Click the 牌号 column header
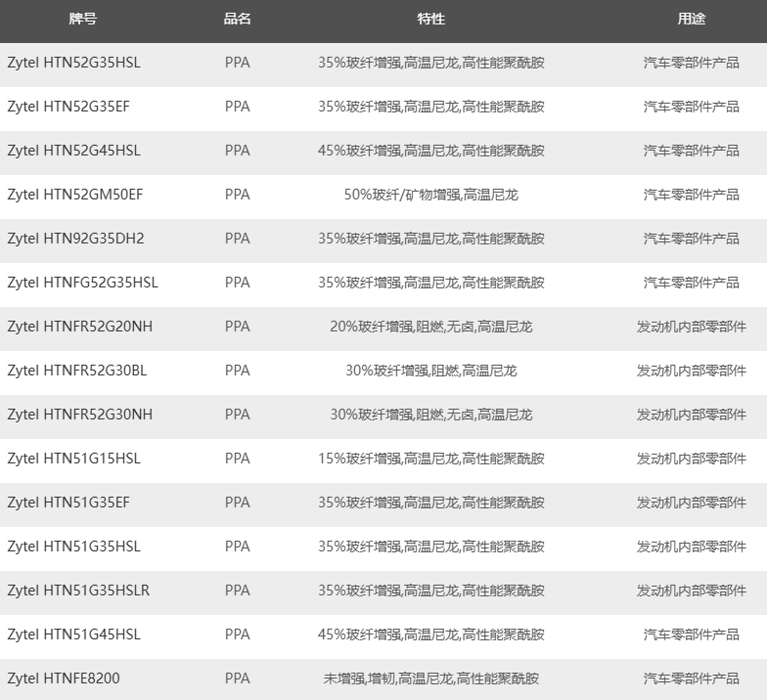The width and height of the screenshot is (767, 700). click(x=83, y=20)
